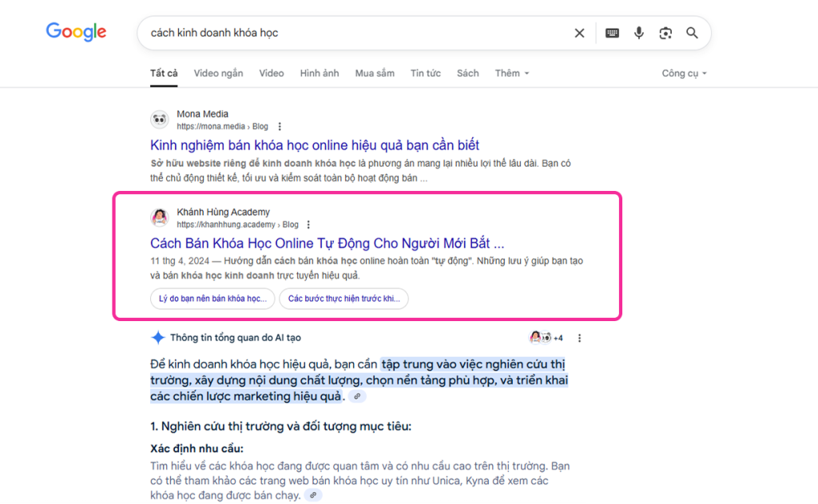Click the khanhhung.academy Blog URL
The image size is (818, 504).
pyautogui.click(x=237, y=224)
